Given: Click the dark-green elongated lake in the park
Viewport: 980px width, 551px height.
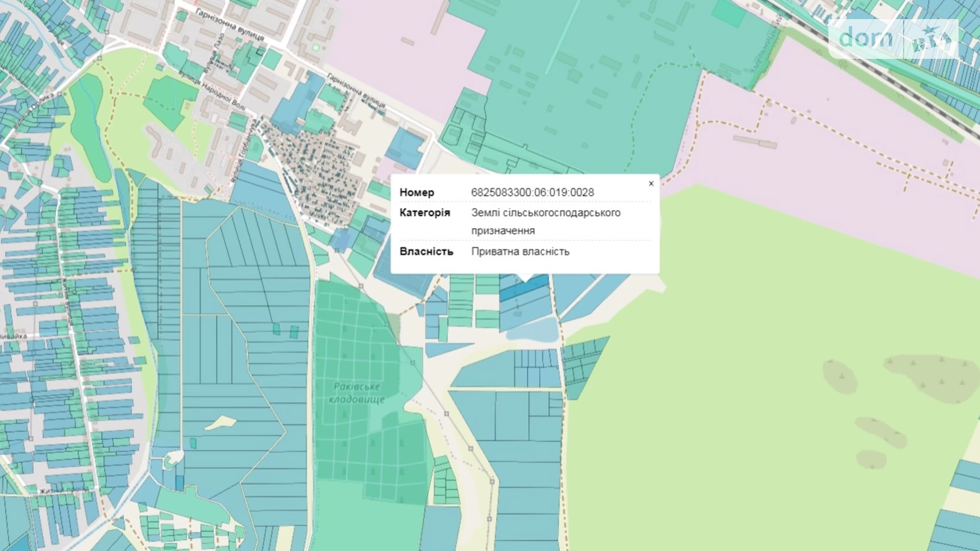Looking at the screenshot, I should [89, 127].
